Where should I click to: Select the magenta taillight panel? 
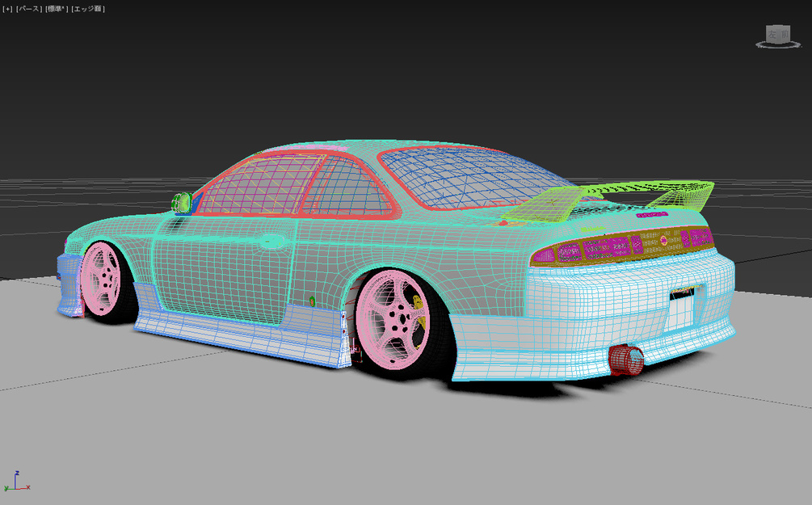(x=621, y=246)
